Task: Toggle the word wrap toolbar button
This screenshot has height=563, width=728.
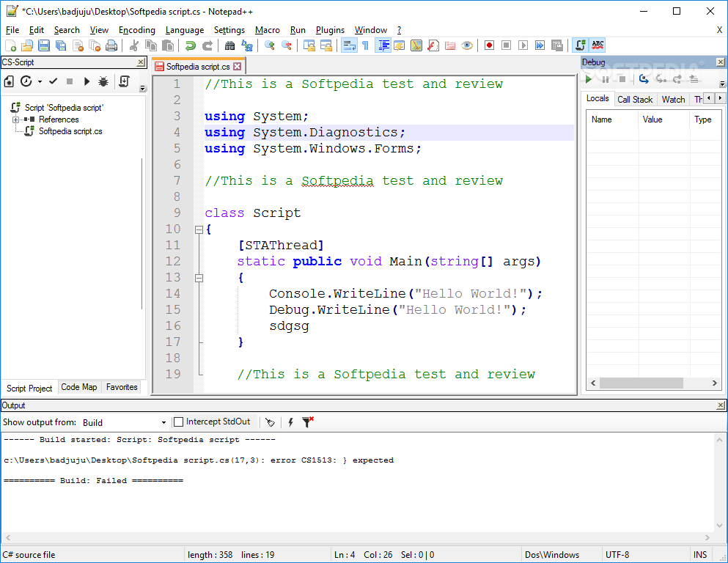Action: (349, 45)
